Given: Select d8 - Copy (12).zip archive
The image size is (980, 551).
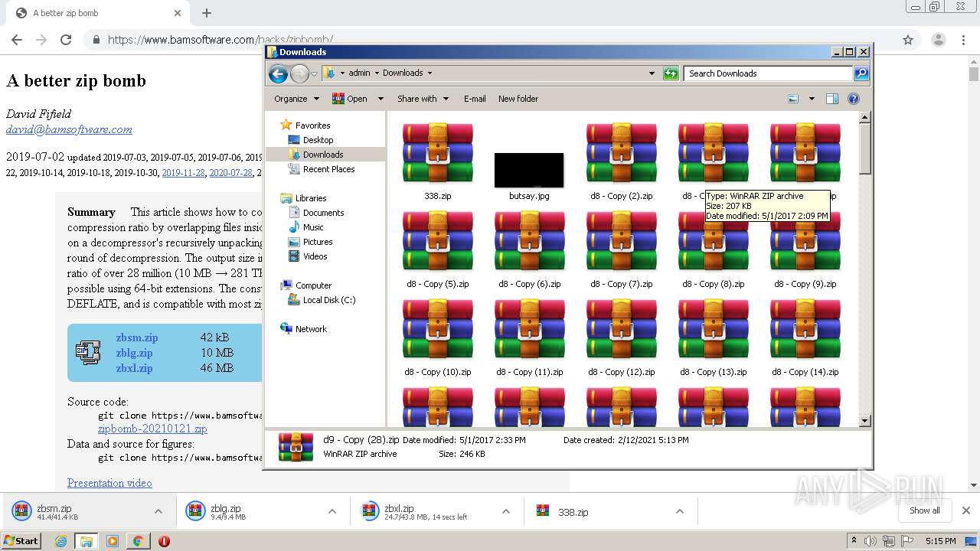Looking at the screenshot, I should 622,338.
